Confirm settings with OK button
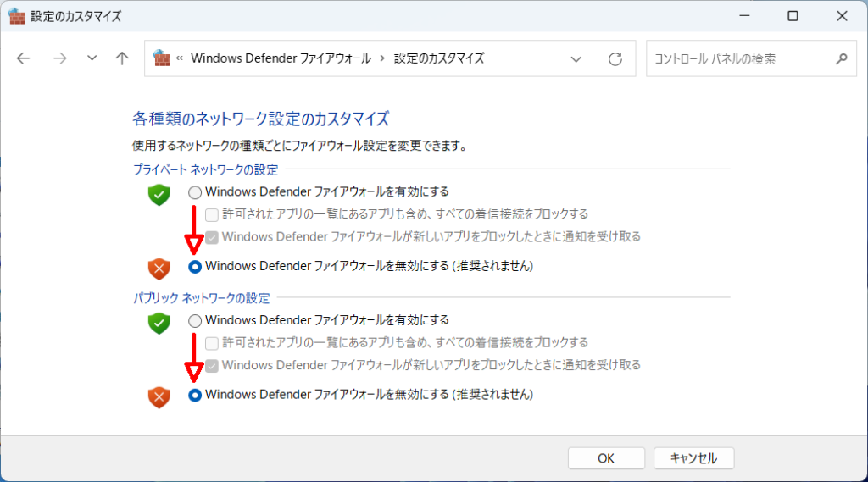The image size is (868, 482). [606, 458]
